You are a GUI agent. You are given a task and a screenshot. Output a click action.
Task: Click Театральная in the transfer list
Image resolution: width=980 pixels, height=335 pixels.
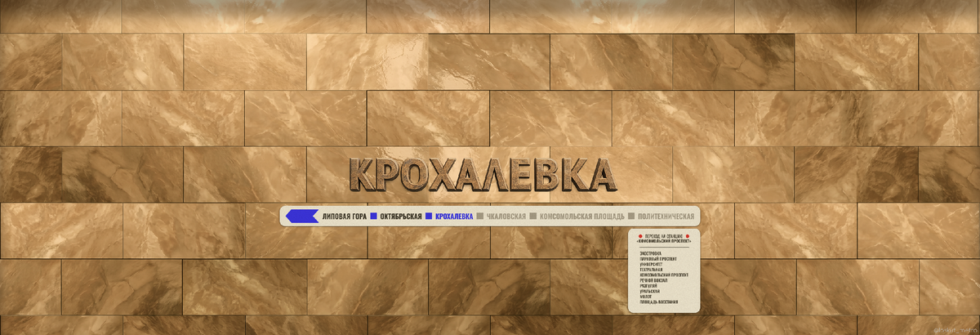coord(652,270)
